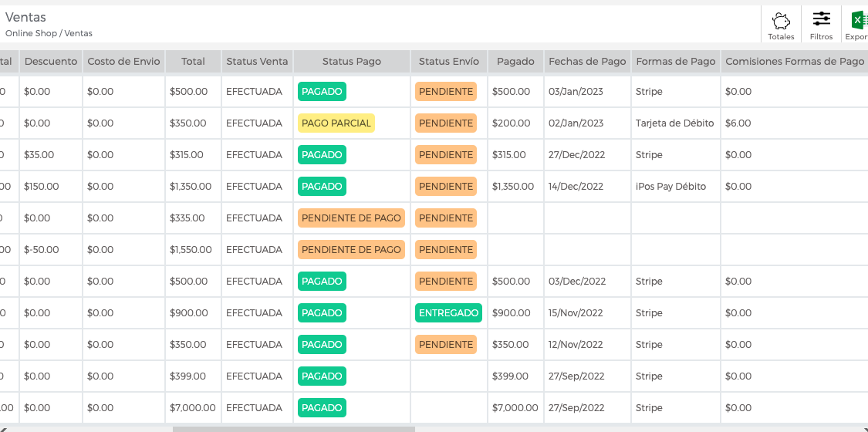Click PENDIENTE DE PAGO badge on $335.00 row
This screenshot has width=868, height=432.
[351, 218]
